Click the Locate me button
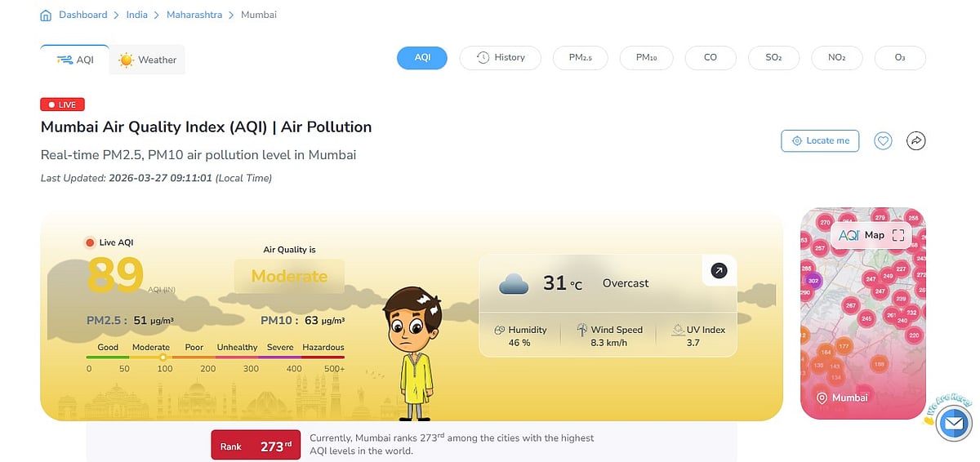Image resolution: width=980 pixels, height=462 pixels. [x=820, y=140]
